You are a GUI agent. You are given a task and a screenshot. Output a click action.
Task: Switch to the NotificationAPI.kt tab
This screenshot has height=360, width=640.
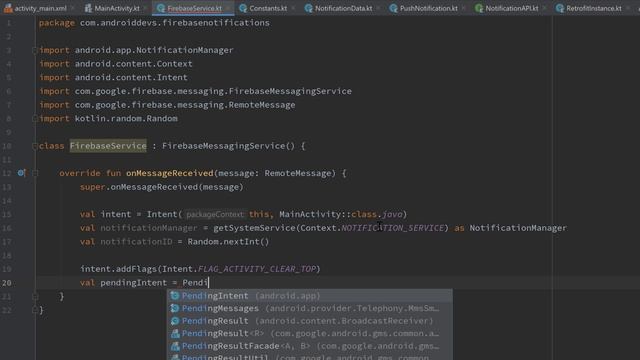click(511, 8)
